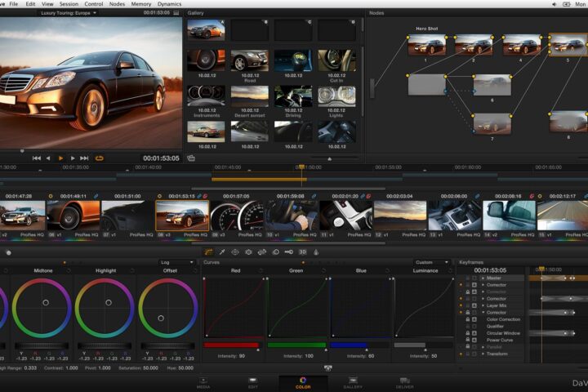Skip to last frame button
The height and width of the screenshot is (392, 588).
[x=84, y=158]
